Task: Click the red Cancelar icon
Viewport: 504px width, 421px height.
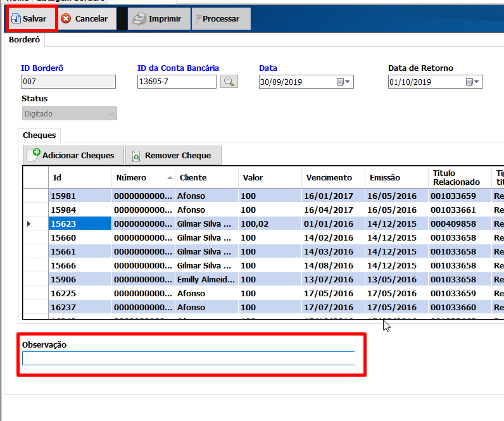Action: tap(66, 19)
